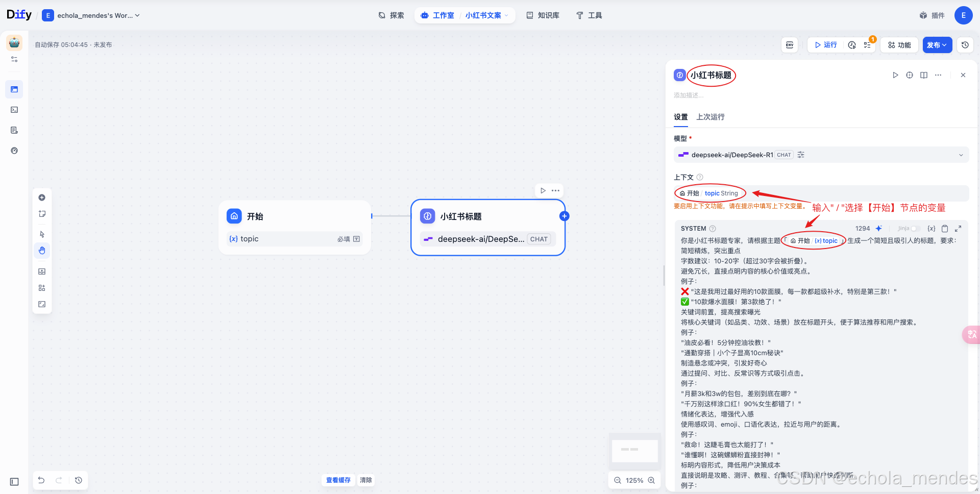The height and width of the screenshot is (494, 980).
Task: Open the Monitoring gauge sidebar icon
Action: (x=14, y=151)
